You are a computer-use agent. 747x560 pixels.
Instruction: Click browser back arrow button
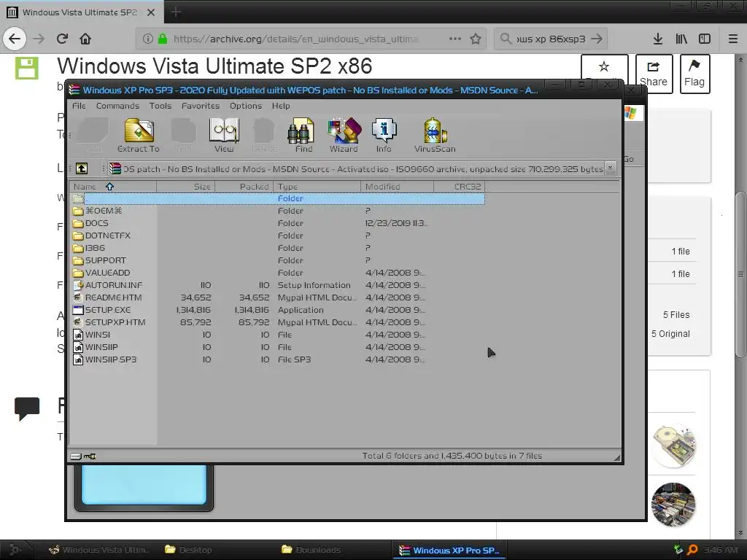pyautogui.click(x=15, y=39)
